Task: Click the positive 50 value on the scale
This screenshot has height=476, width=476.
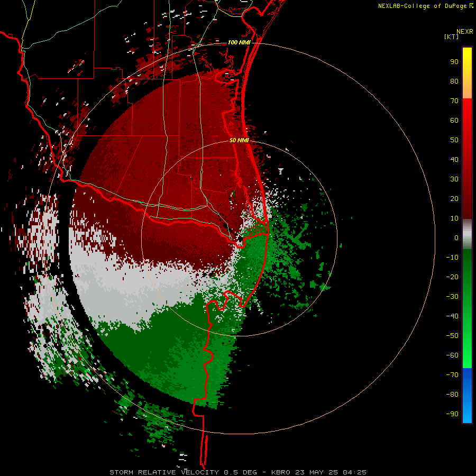Action: pos(454,140)
